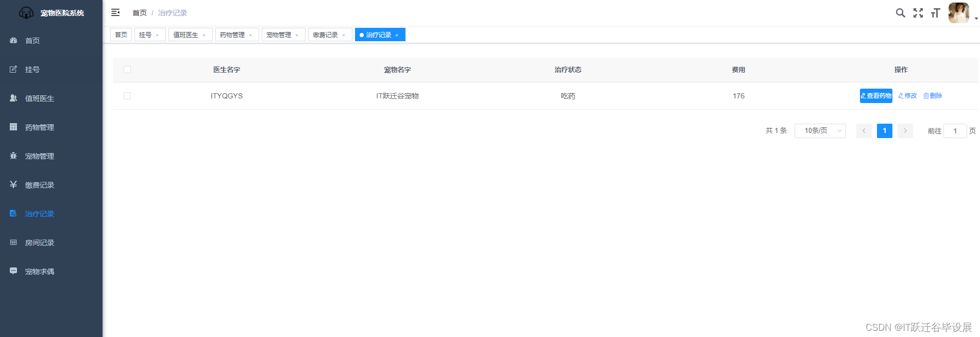Open the 10条/页 page size dropdown
The height and width of the screenshot is (337, 980).
pyautogui.click(x=820, y=131)
